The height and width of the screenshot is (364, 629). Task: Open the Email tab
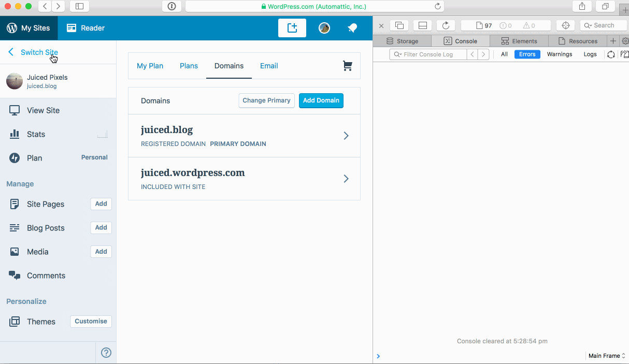(x=269, y=66)
